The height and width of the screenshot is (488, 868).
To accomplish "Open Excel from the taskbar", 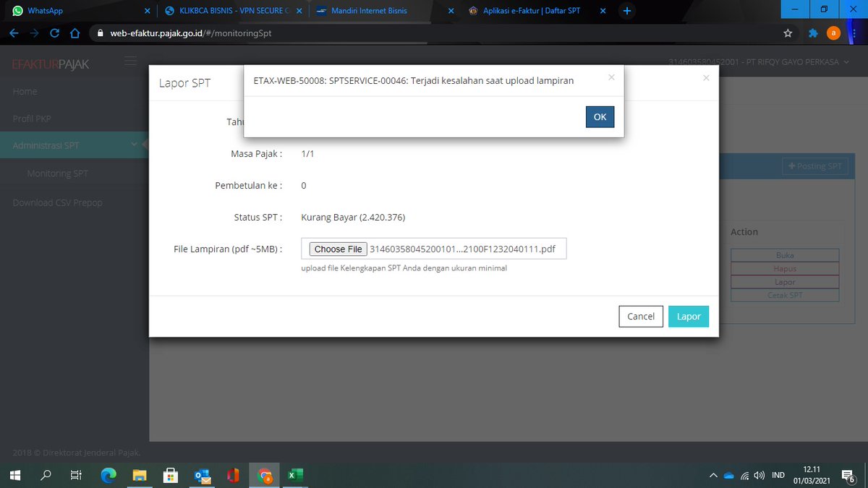I will coord(295,475).
